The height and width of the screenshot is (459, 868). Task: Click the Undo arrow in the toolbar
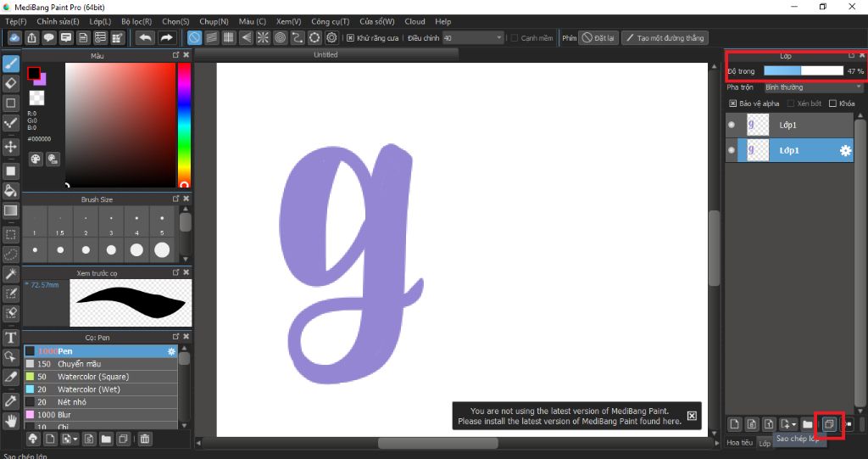[146, 38]
